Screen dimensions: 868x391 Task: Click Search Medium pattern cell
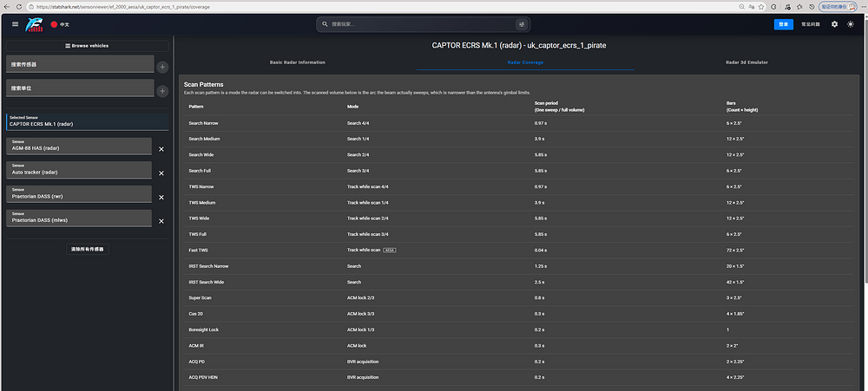click(204, 139)
